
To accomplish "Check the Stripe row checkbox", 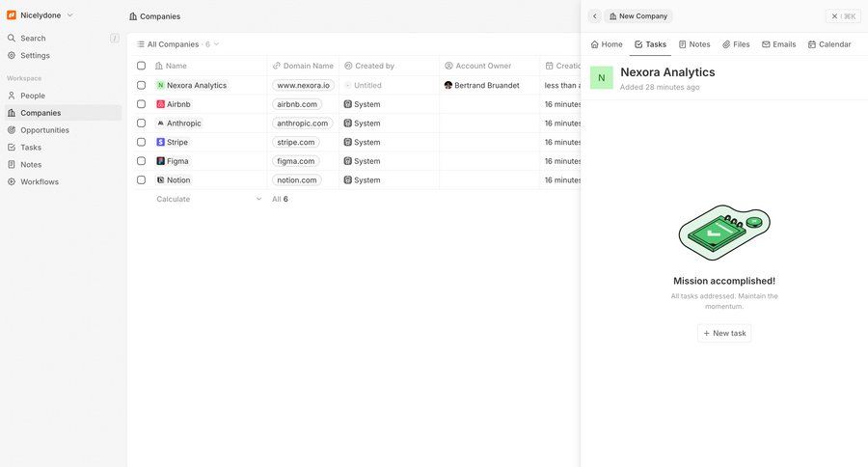I will (x=141, y=142).
